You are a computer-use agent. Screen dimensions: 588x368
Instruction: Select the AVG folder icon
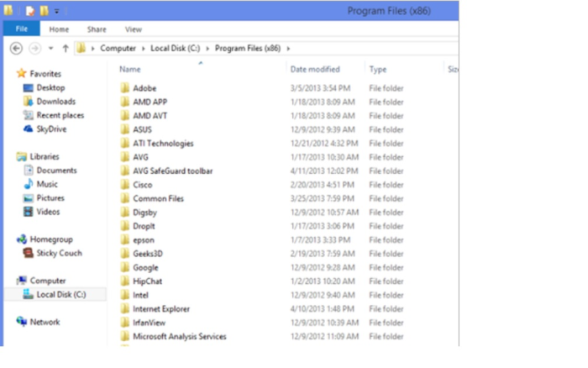click(125, 157)
